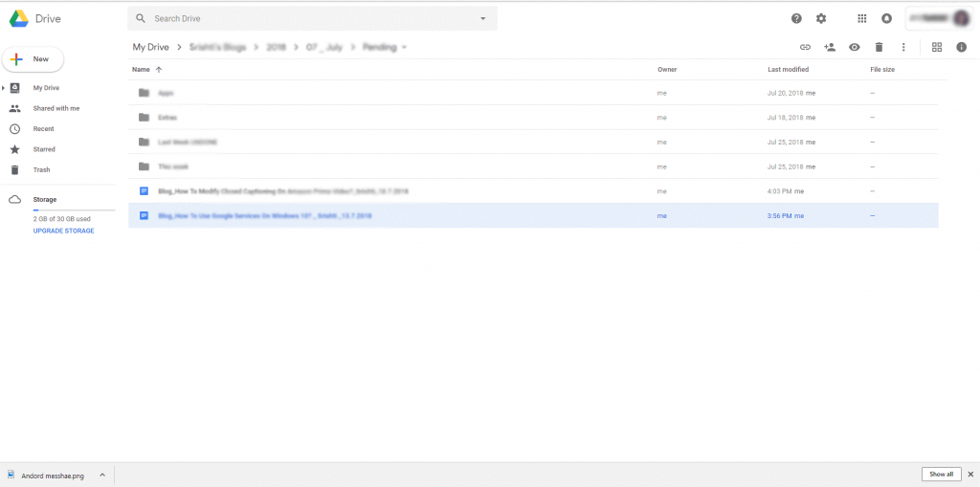Viewport: 980px width, 487px height.
Task: Click the Share add-person icon
Action: (830, 47)
